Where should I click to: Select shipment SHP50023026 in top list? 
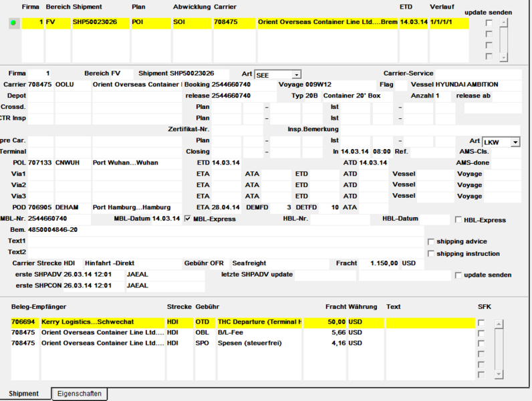coord(101,23)
